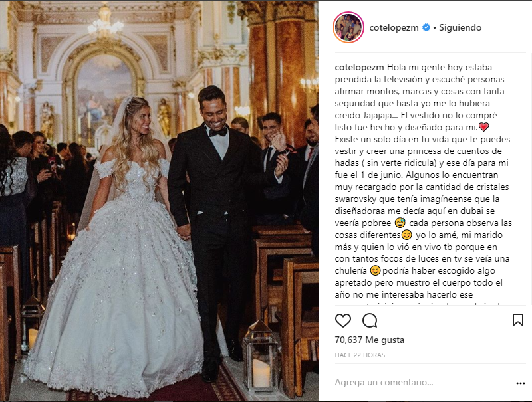
Task: Save the post with the bookmark icon
Action: pos(517,320)
